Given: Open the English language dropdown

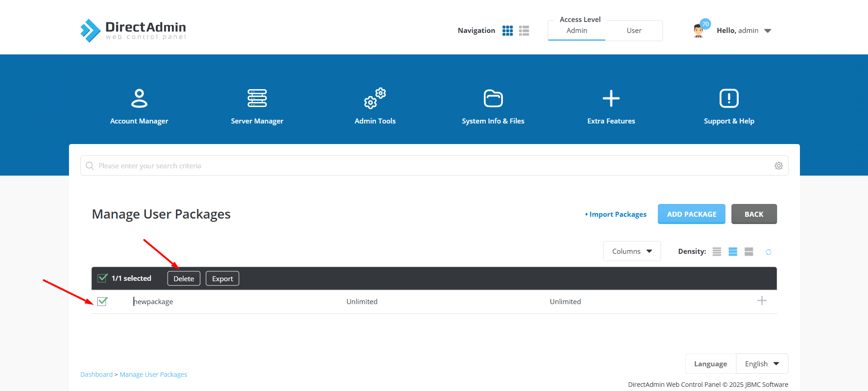Looking at the screenshot, I should pos(762,364).
